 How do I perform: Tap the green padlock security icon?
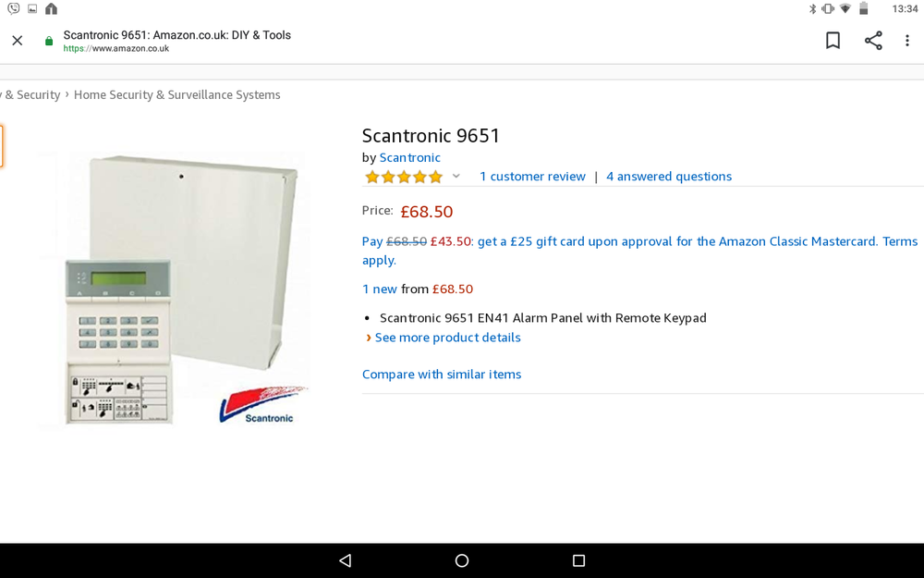pyautogui.click(x=49, y=41)
